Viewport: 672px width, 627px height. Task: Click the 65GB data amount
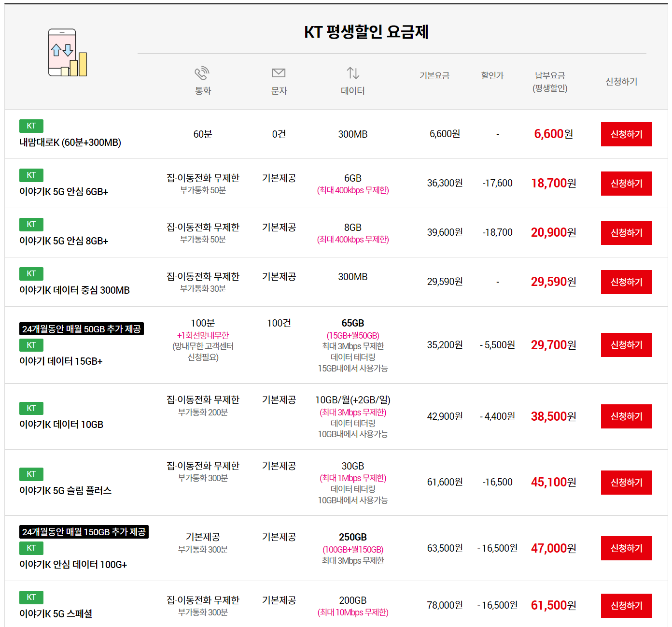click(353, 323)
